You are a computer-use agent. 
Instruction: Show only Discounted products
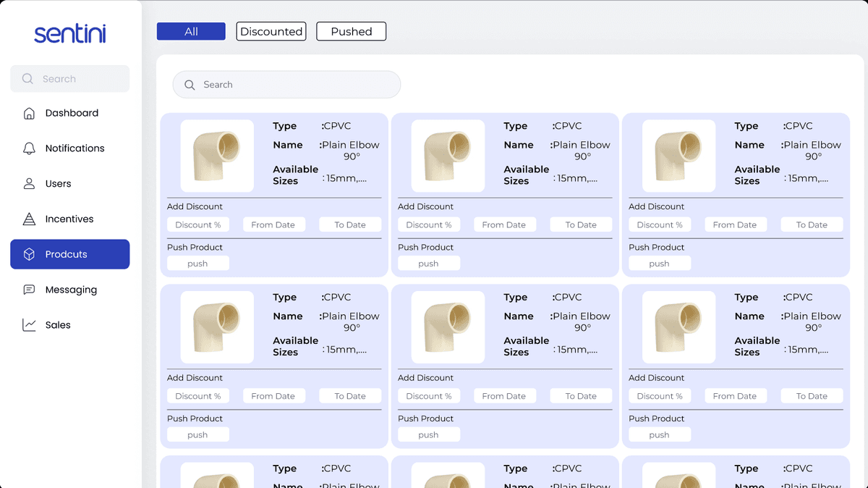[271, 31]
